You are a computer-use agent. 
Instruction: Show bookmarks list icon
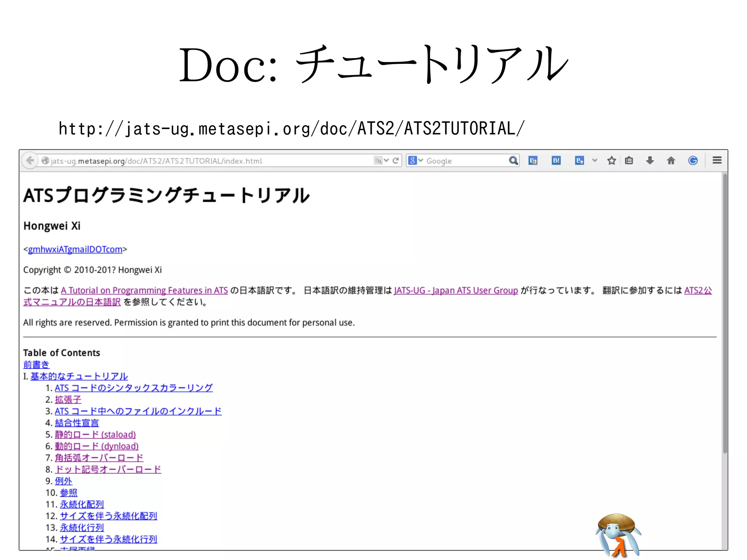[629, 160]
